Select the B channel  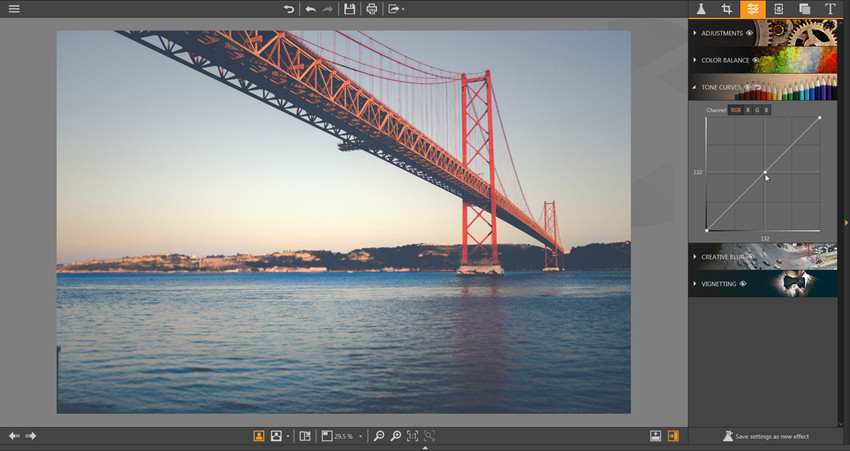click(x=766, y=110)
